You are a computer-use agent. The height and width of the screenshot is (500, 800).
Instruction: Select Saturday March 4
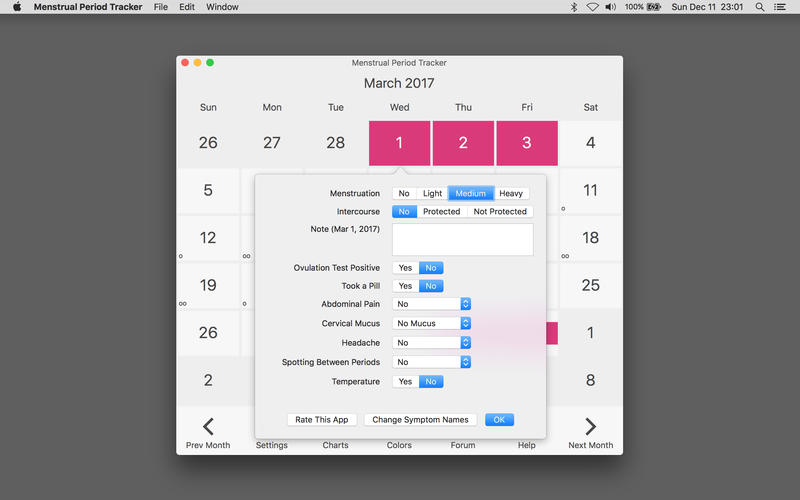point(591,143)
